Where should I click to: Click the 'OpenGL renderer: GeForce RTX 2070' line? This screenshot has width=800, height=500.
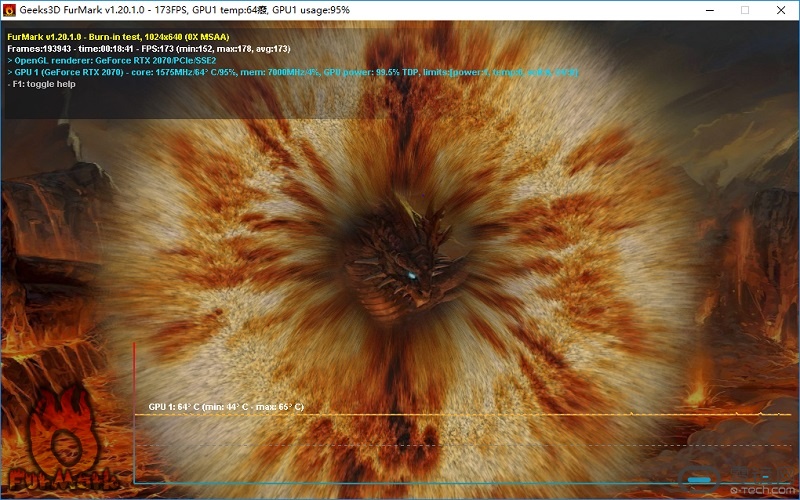tap(112, 61)
